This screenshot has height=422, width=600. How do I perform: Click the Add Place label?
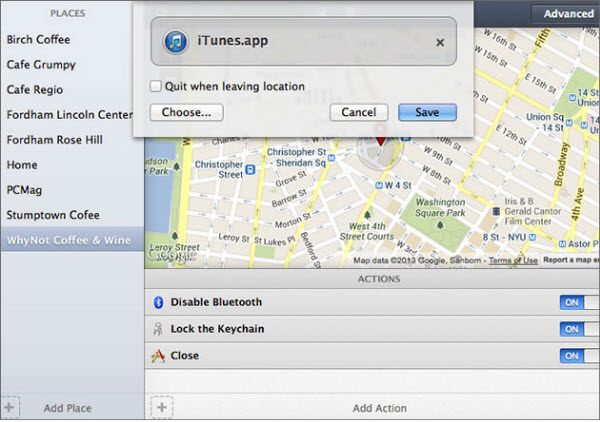point(67,408)
